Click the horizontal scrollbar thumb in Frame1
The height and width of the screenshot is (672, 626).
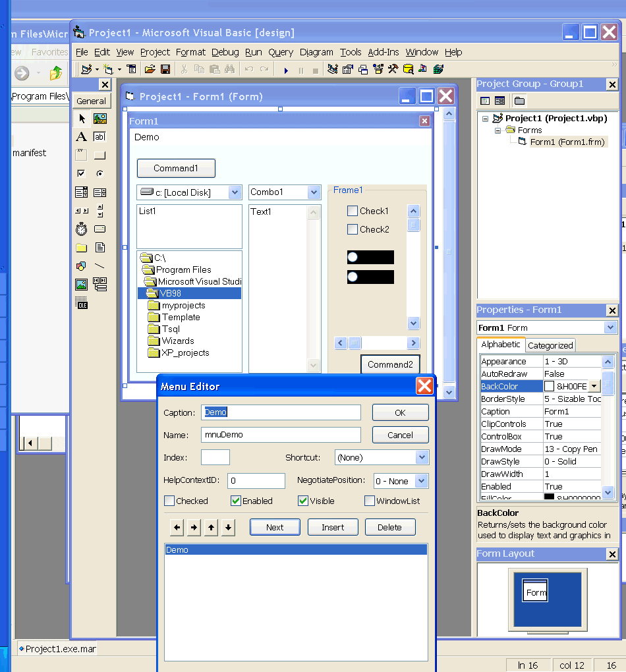pos(355,343)
